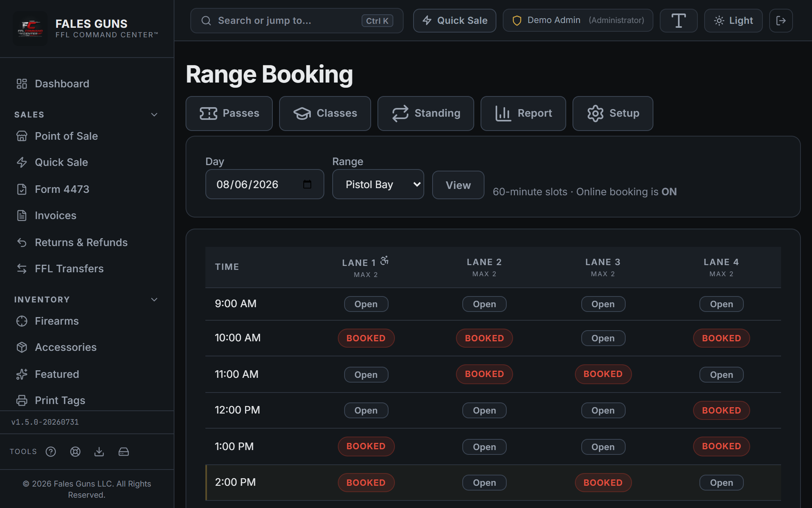Open the 10:00 AM Lane 2 BOOKED slot
Viewport: 812px width, 508px height.
pyautogui.click(x=484, y=338)
